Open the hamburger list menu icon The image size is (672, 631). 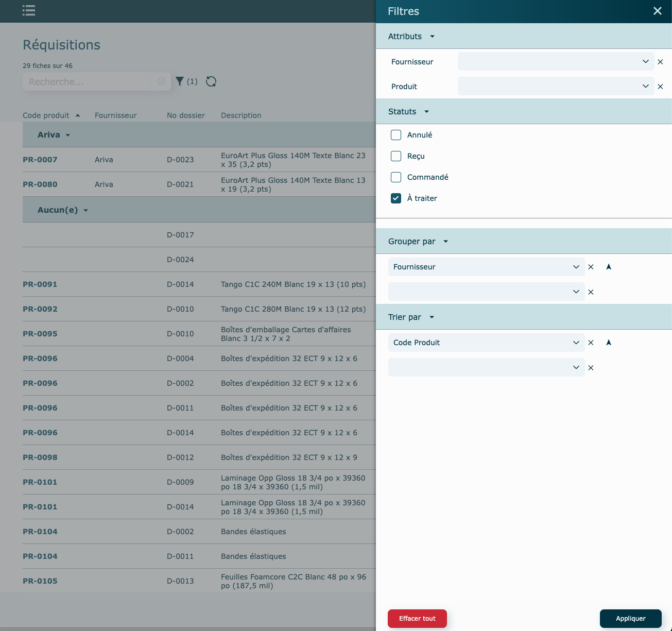[29, 10]
